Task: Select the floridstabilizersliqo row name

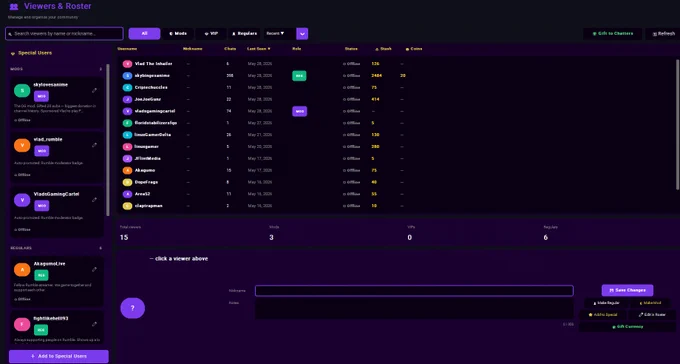Action: pos(156,123)
